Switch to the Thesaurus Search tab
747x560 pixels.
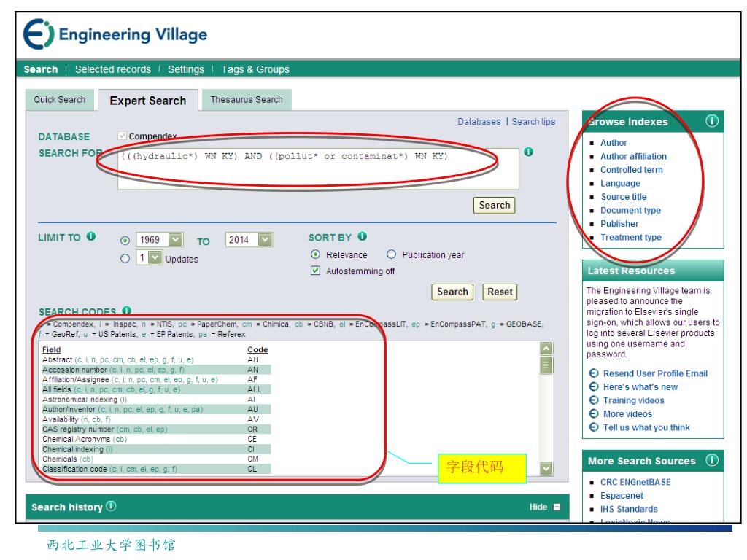click(x=247, y=99)
